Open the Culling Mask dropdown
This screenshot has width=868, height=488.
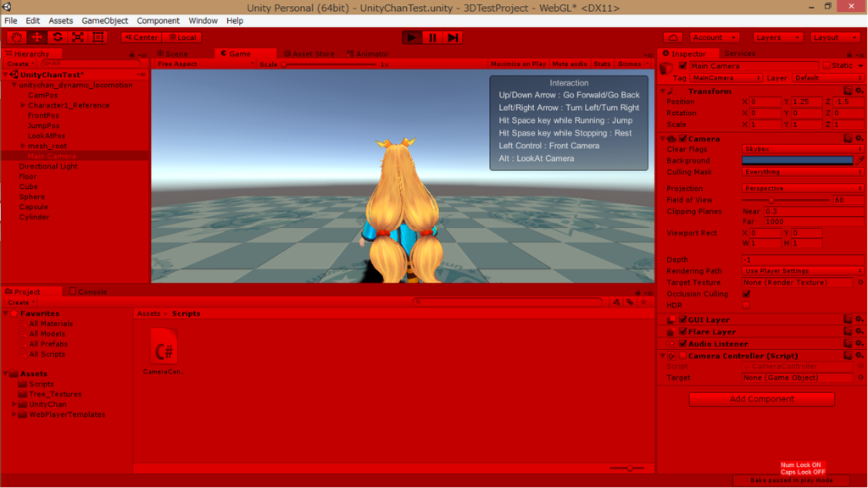(x=803, y=172)
